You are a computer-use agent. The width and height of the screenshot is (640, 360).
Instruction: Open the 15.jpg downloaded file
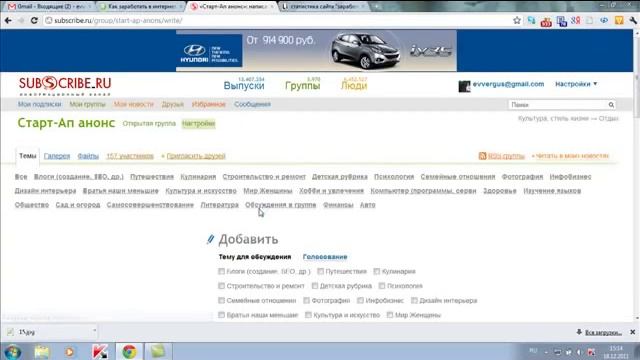pos(48,332)
